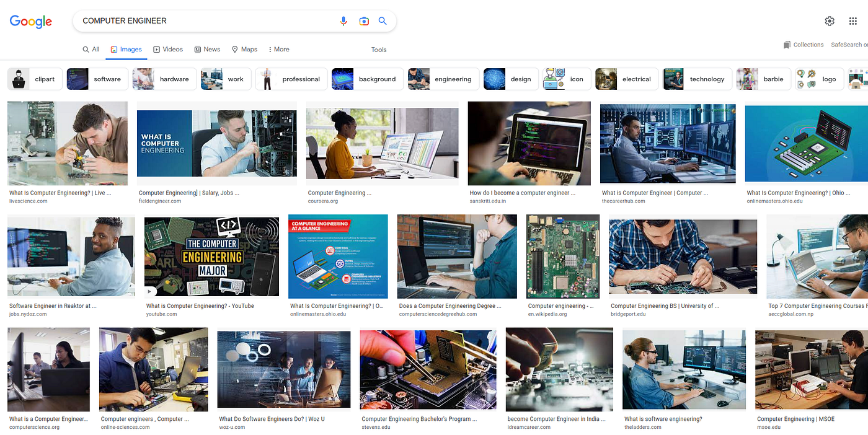Open the Collections link
The width and height of the screenshot is (868, 435).
(x=808, y=45)
